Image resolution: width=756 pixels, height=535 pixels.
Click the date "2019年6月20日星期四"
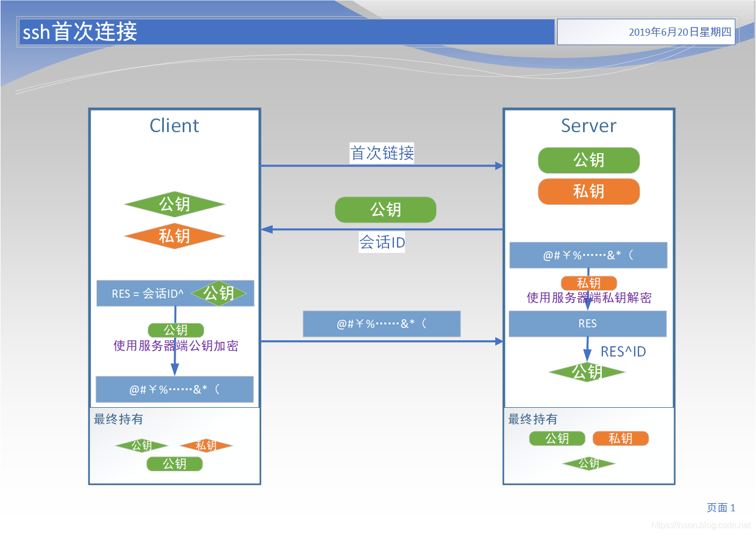tap(680, 32)
